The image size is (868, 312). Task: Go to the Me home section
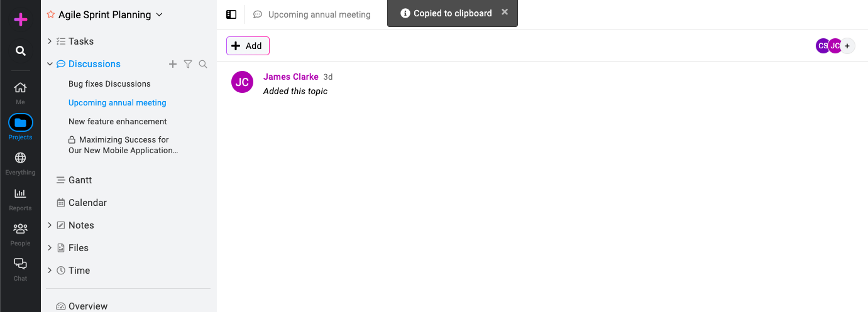click(20, 92)
